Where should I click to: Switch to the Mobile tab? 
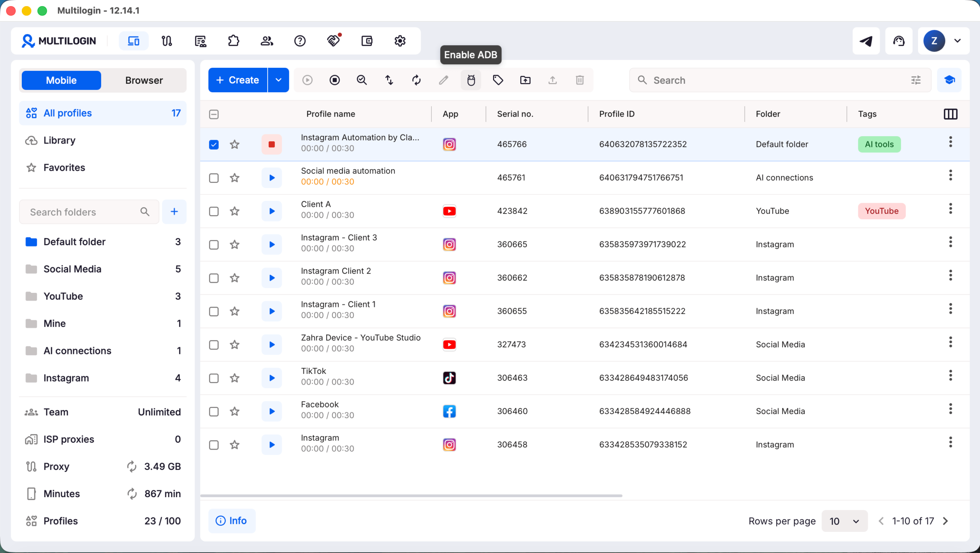click(61, 80)
